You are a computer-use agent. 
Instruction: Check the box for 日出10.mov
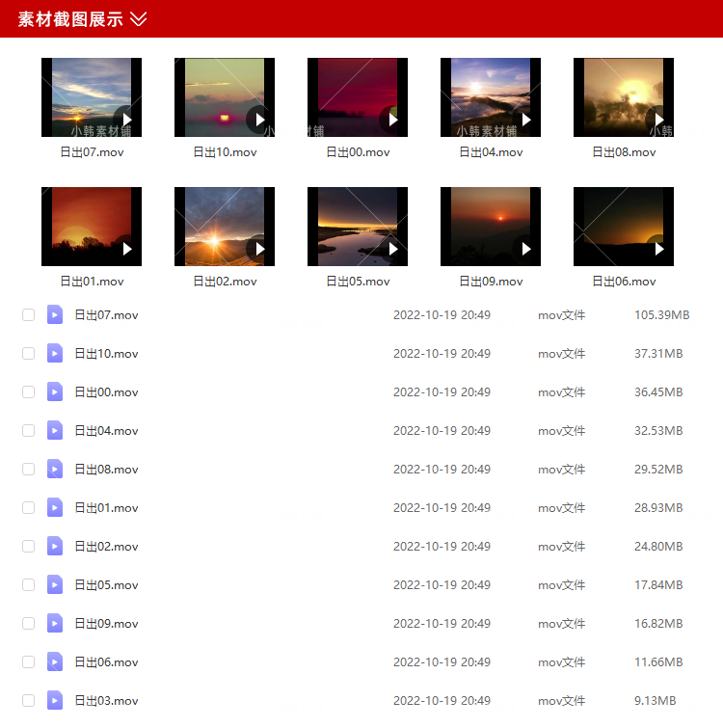29,354
